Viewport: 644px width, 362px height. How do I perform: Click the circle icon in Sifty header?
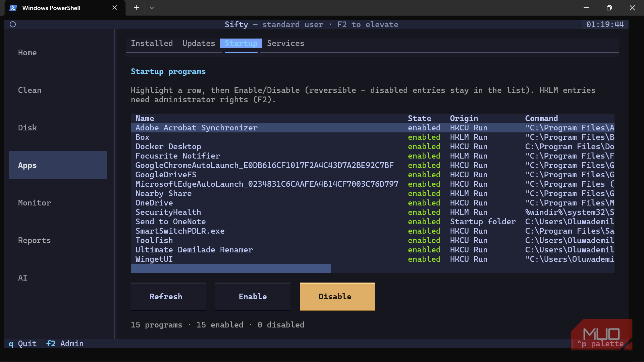tap(13, 24)
